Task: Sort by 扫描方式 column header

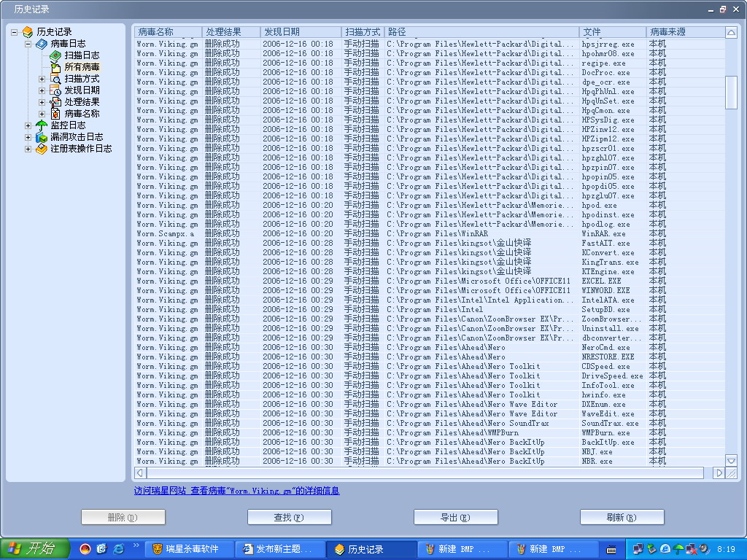Action: click(x=363, y=32)
